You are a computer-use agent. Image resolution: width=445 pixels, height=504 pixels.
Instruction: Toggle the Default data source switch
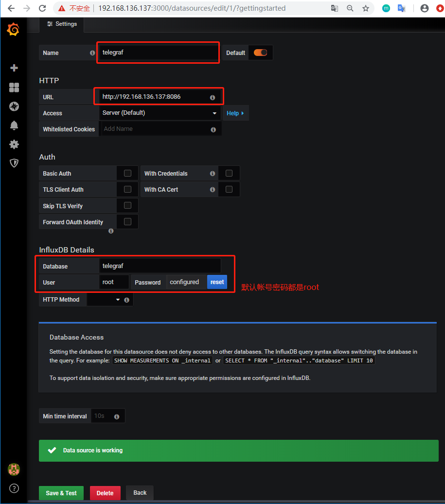pos(261,53)
